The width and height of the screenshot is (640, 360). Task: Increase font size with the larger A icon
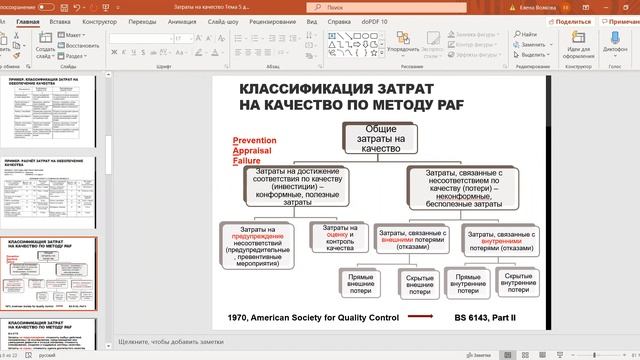click(199, 38)
